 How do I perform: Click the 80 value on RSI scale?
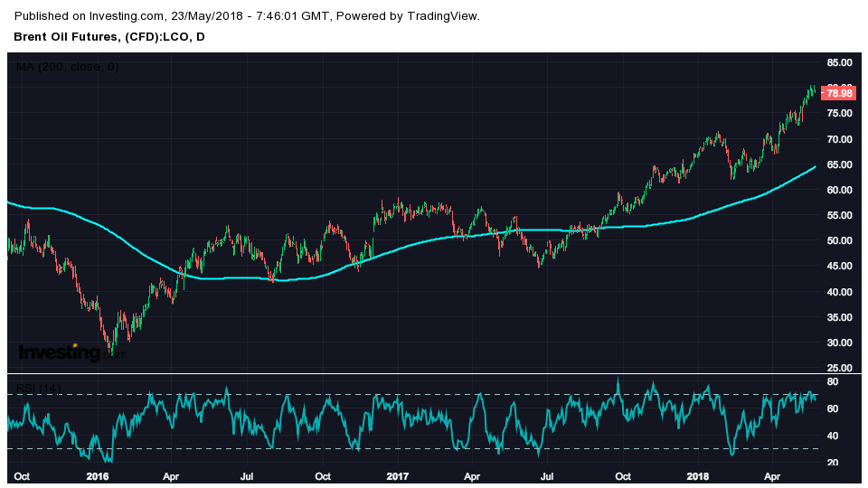click(x=833, y=383)
